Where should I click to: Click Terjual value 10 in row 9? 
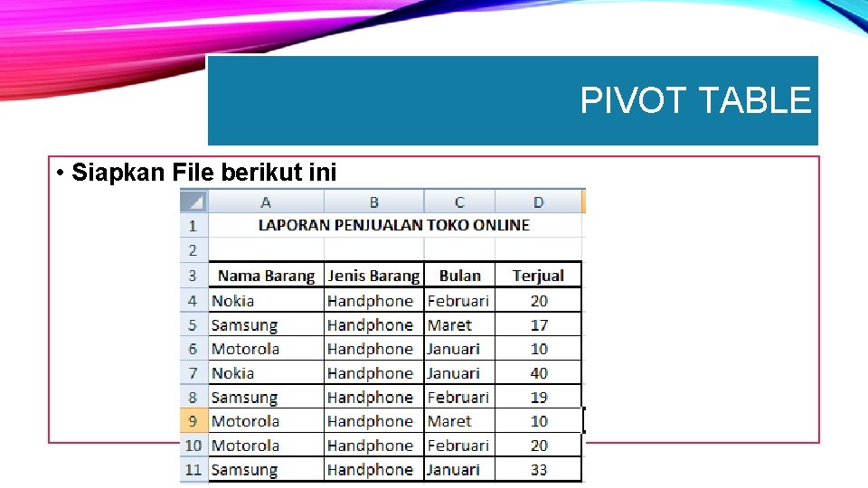538,420
